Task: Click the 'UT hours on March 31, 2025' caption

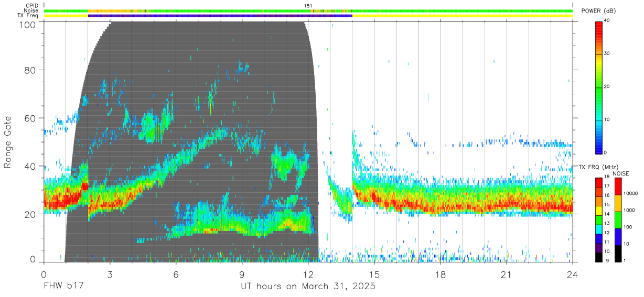Action: [308, 287]
